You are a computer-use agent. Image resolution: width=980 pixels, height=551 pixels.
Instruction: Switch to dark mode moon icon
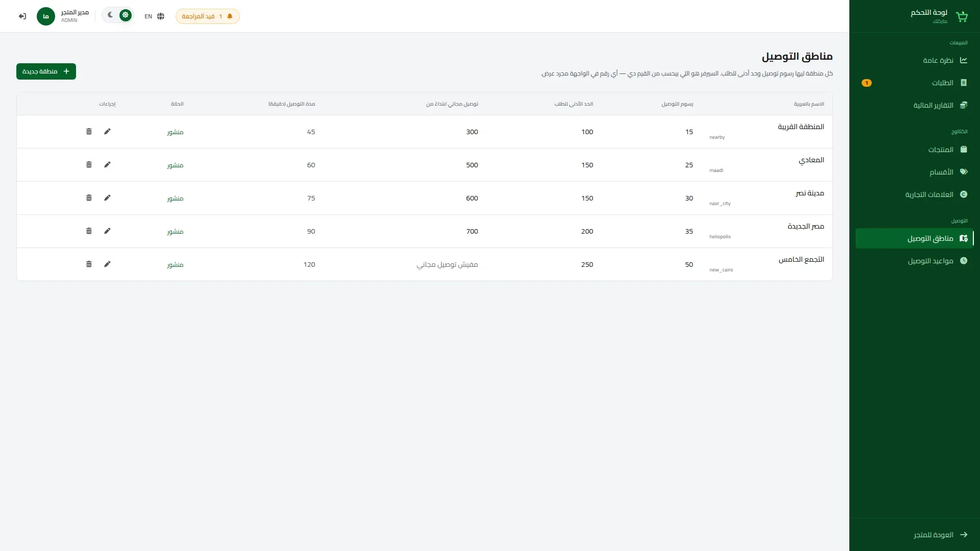coord(110,15)
